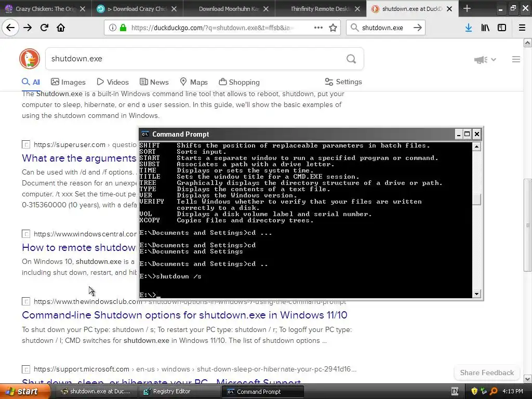Click Command Prompt scrollbar down arrow

[x=477, y=294]
